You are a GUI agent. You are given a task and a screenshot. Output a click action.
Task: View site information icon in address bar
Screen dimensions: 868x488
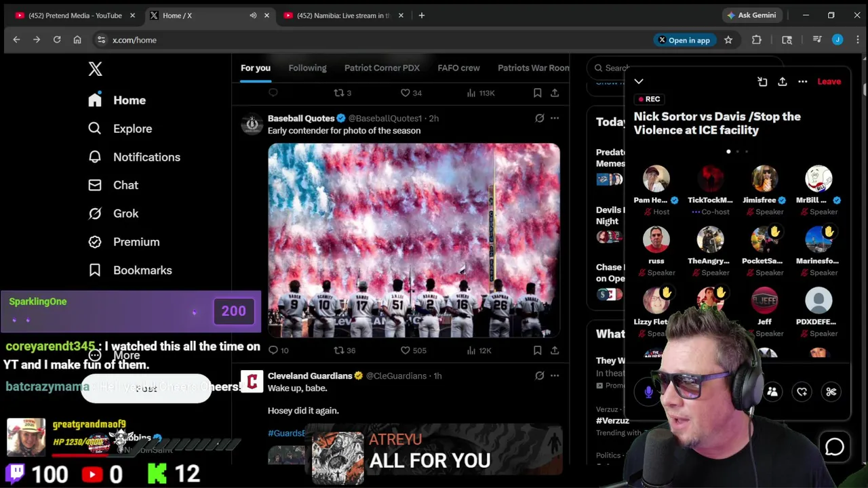(101, 40)
